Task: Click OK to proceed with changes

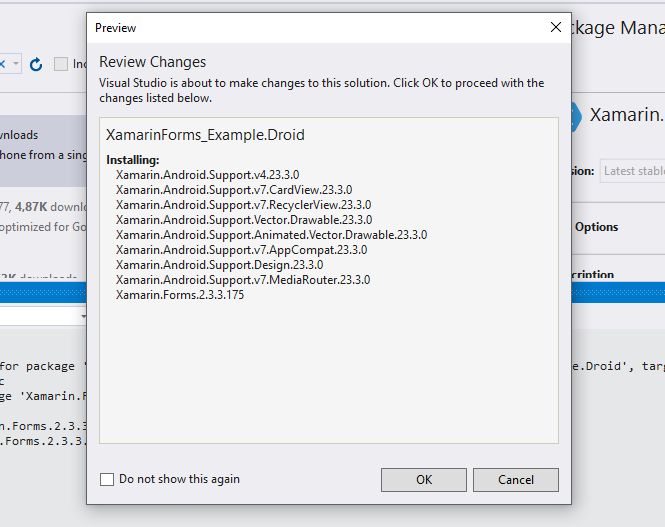Action: 423,480
